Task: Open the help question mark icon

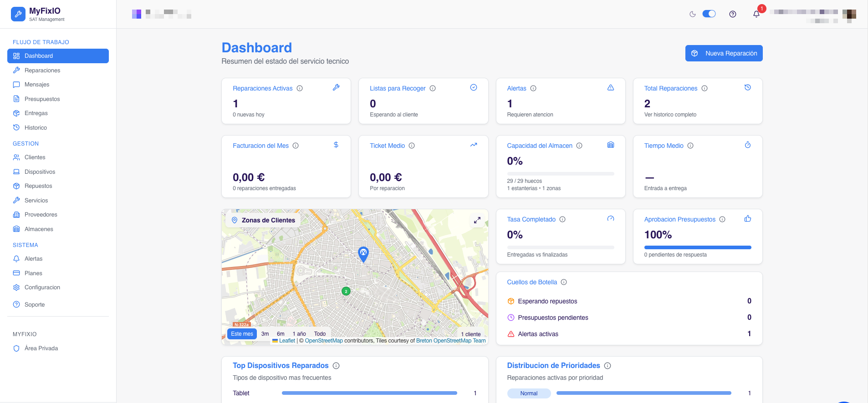Action: pos(733,14)
